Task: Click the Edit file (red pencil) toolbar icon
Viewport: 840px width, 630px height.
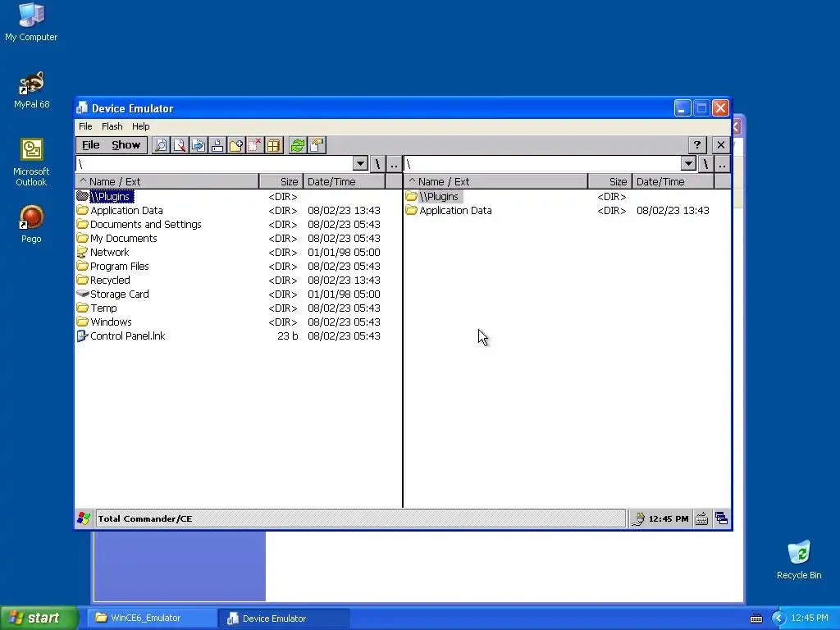Action: click(x=180, y=145)
